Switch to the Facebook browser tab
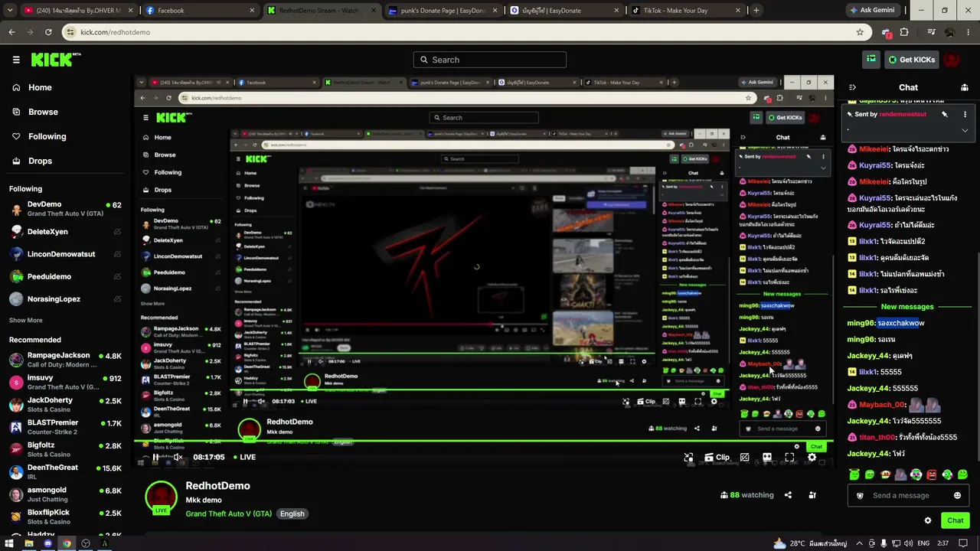This screenshot has width=980, height=551. click(199, 11)
